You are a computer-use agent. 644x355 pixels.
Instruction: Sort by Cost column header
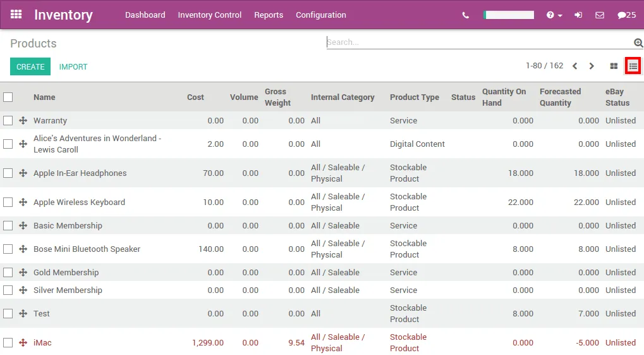(x=195, y=97)
